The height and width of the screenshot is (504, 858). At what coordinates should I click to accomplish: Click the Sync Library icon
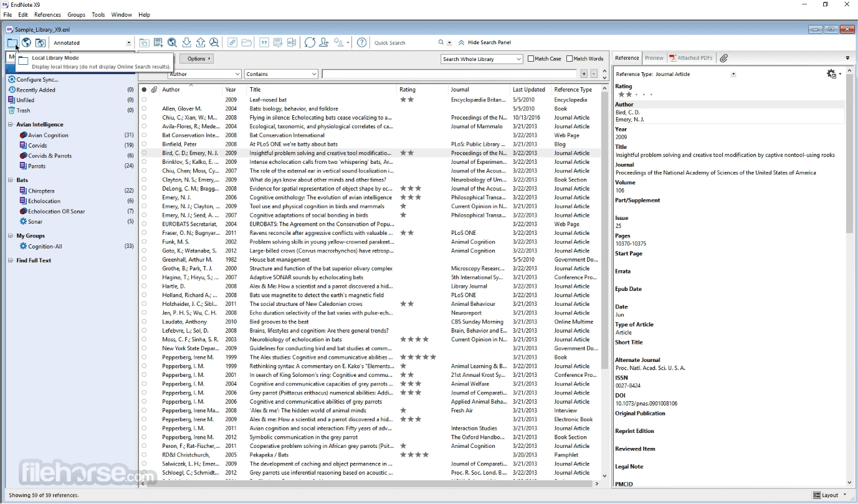310,42
